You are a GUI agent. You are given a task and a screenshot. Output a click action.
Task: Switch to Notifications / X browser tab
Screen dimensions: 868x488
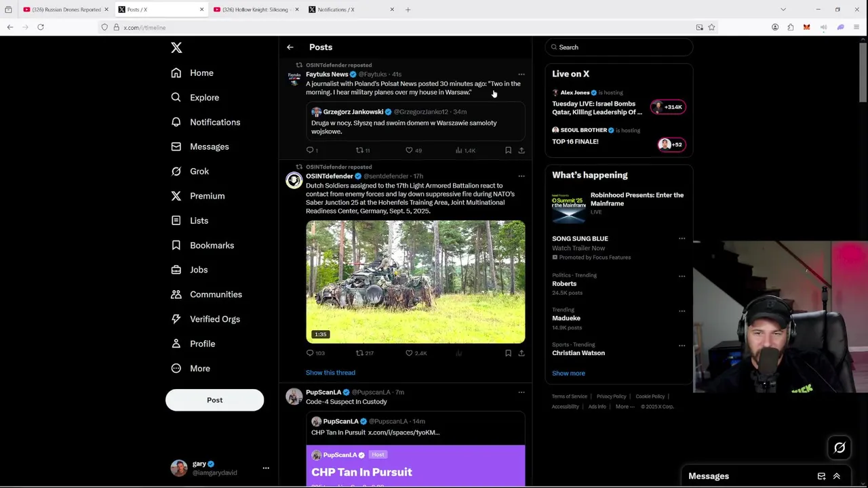coord(351,9)
